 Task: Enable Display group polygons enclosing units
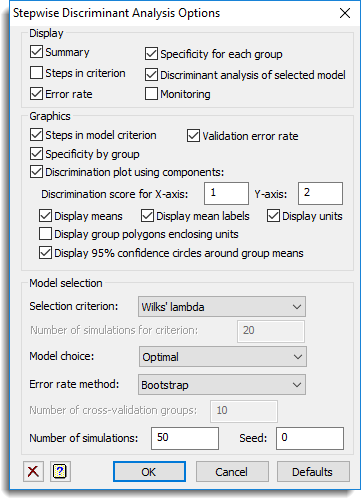click(45, 234)
